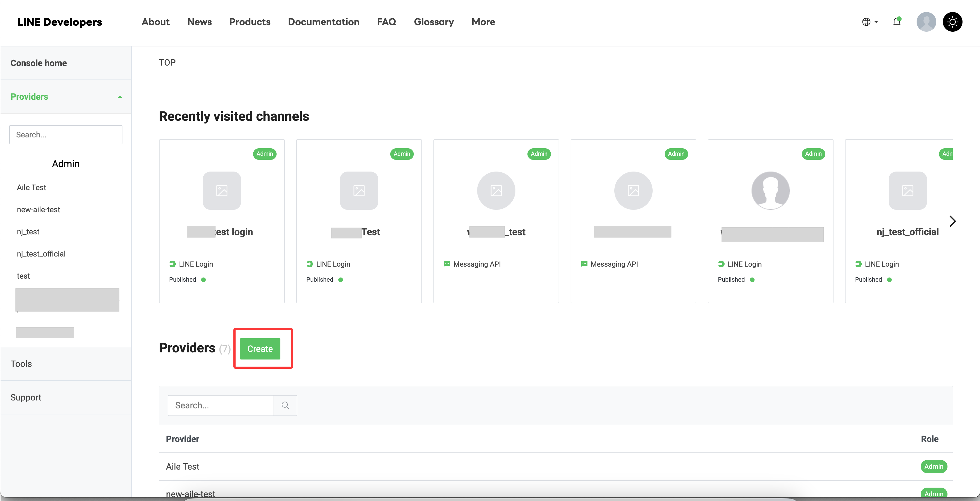Click the LINE Login icon on 'est login' card

click(172, 264)
